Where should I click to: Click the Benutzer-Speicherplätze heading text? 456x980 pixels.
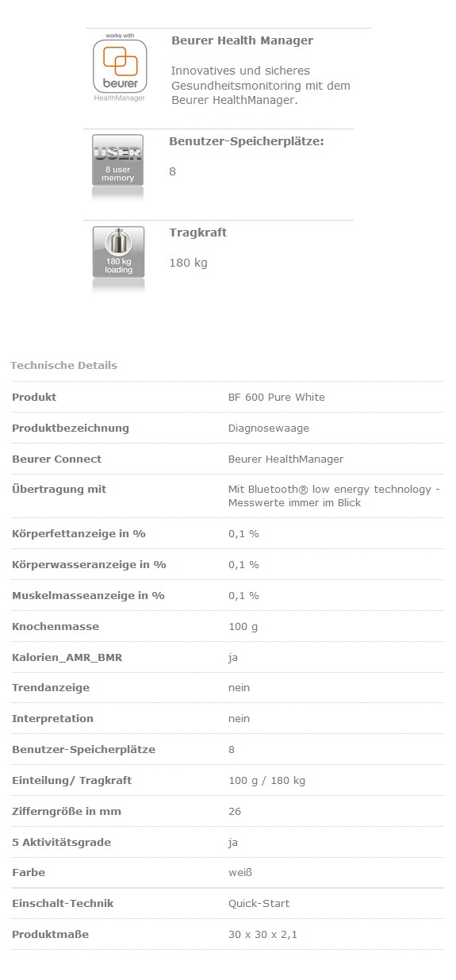(247, 141)
